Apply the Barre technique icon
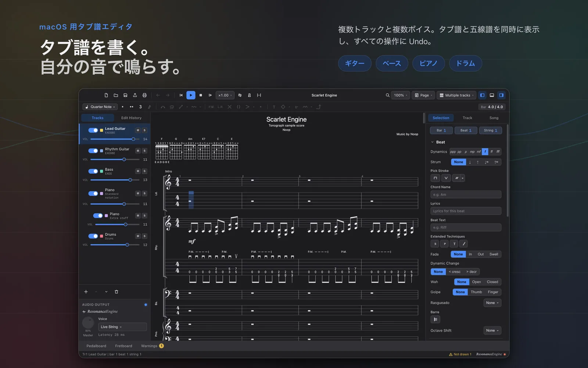This screenshot has width=588, height=368. coord(435,319)
